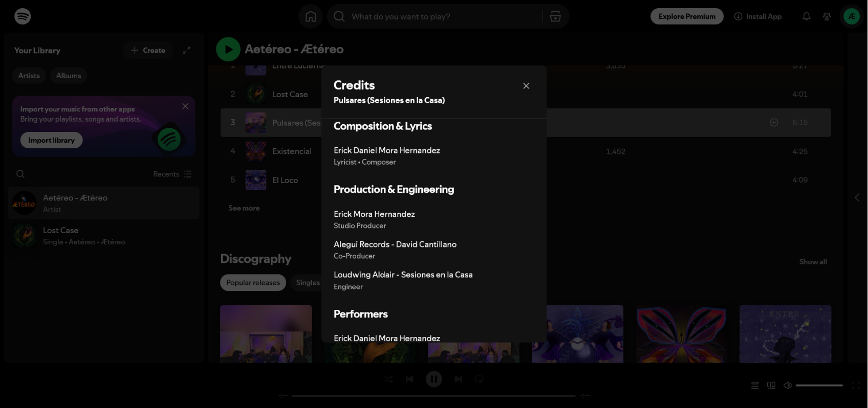
Task: Pause playback in the player bar
Action: coord(434,379)
